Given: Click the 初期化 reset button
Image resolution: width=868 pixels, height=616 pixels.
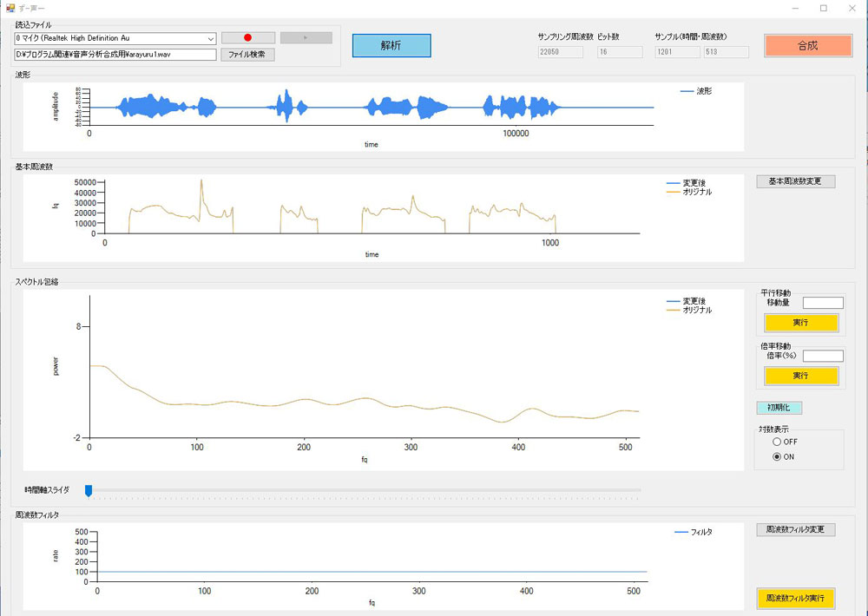Looking at the screenshot, I should click(779, 408).
